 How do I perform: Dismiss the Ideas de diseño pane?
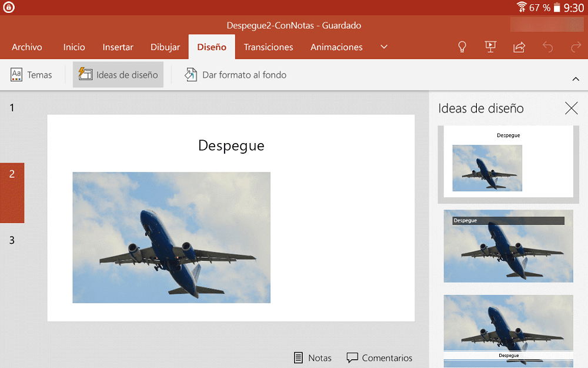[x=571, y=108]
